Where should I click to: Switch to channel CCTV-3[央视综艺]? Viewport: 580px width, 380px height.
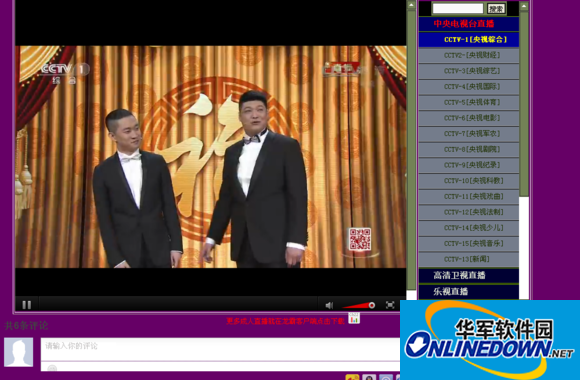click(469, 71)
